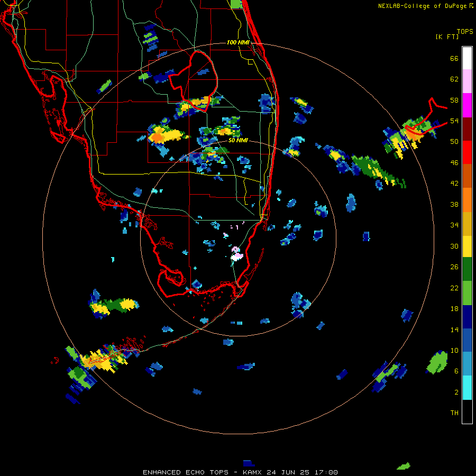Select the light green 26 kft legend swatch
This screenshot has height=476, width=476.
(467, 293)
